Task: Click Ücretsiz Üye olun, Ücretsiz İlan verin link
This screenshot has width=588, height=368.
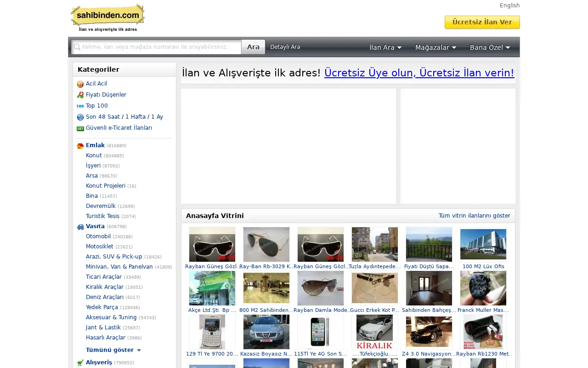Action: (419, 73)
